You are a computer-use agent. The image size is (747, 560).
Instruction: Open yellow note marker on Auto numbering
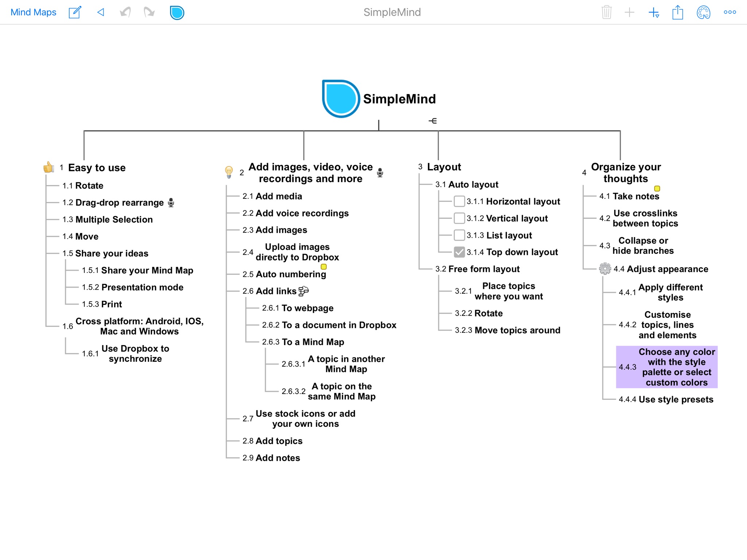[x=324, y=267]
